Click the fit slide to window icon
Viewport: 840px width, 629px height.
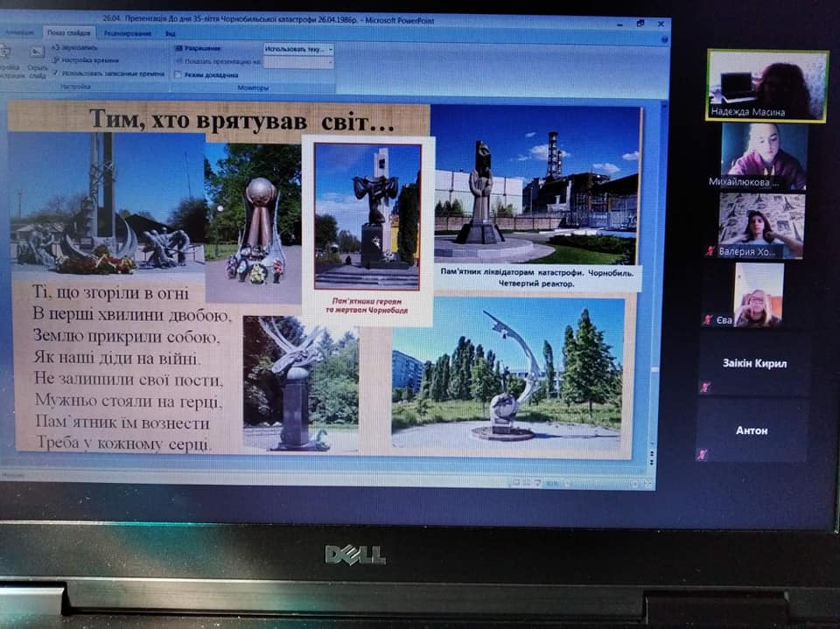pyautogui.click(x=647, y=484)
